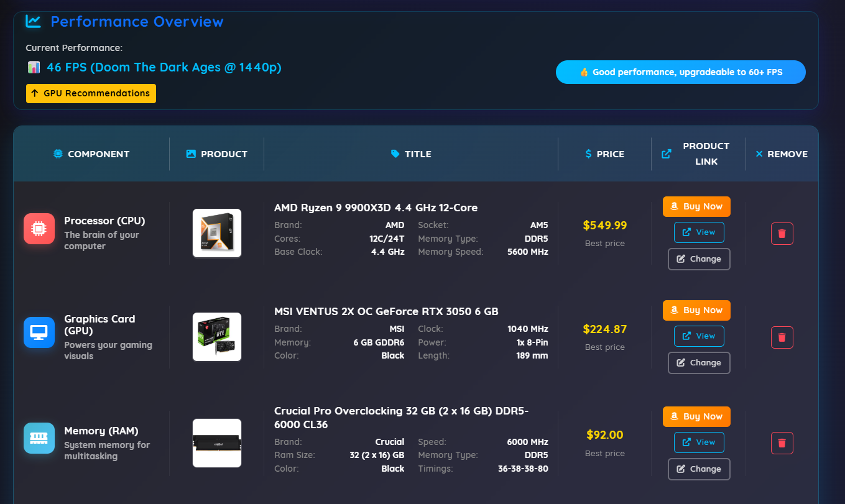Click the Processor (CPU) chip icon
This screenshot has height=504, width=845.
39,229
